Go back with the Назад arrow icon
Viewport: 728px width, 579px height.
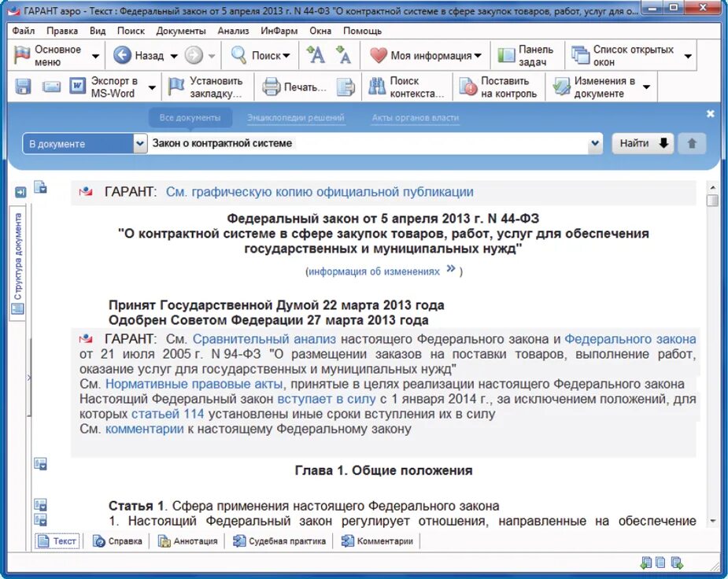coord(122,55)
